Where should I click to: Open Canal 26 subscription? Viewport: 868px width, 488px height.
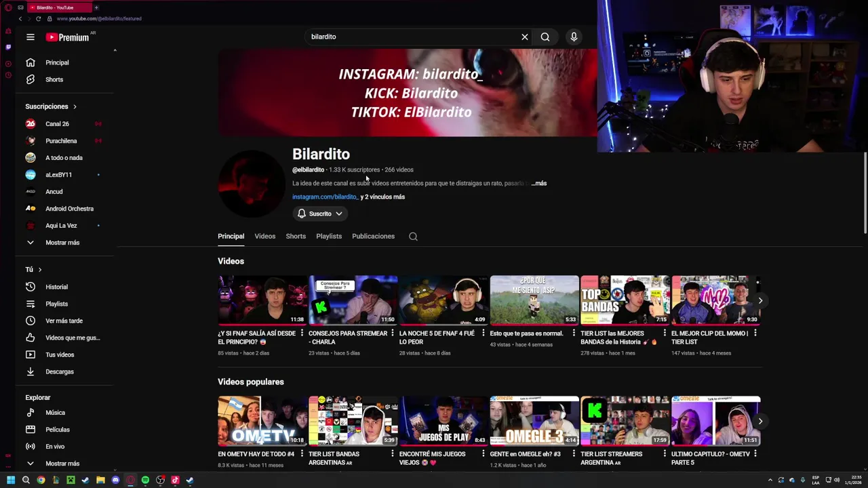coord(66,124)
